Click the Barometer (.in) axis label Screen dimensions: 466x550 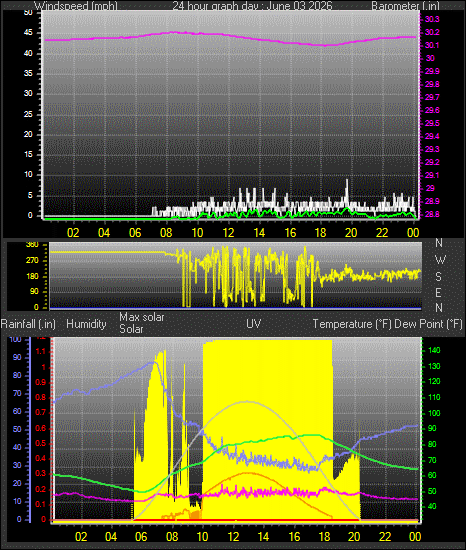(405, 6)
